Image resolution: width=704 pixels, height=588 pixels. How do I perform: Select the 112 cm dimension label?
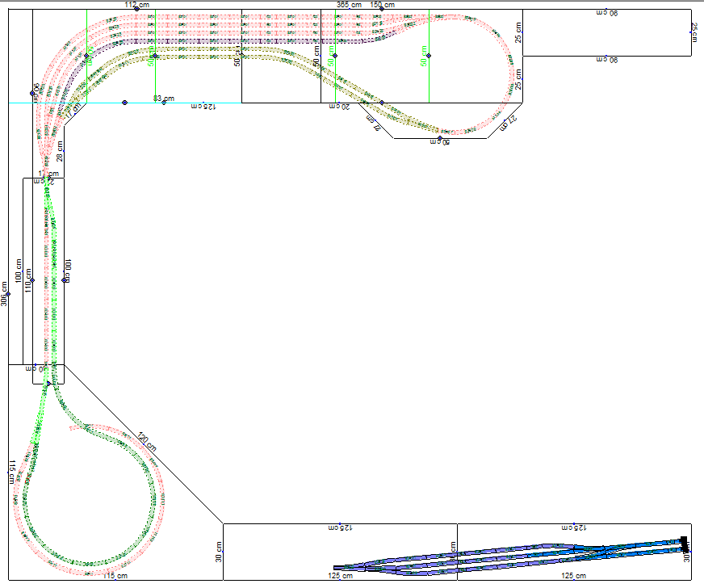point(136,5)
